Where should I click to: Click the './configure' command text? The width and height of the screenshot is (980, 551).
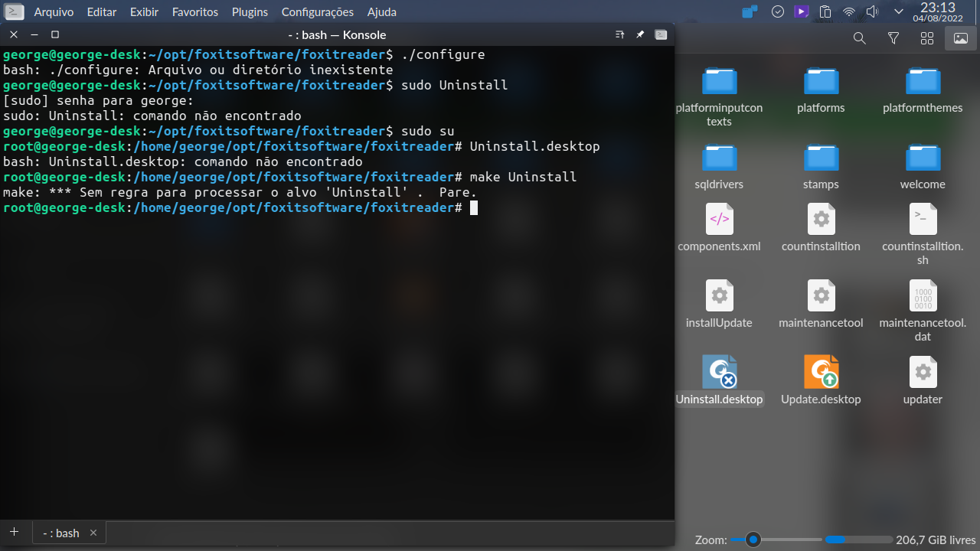tap(443, 54)
